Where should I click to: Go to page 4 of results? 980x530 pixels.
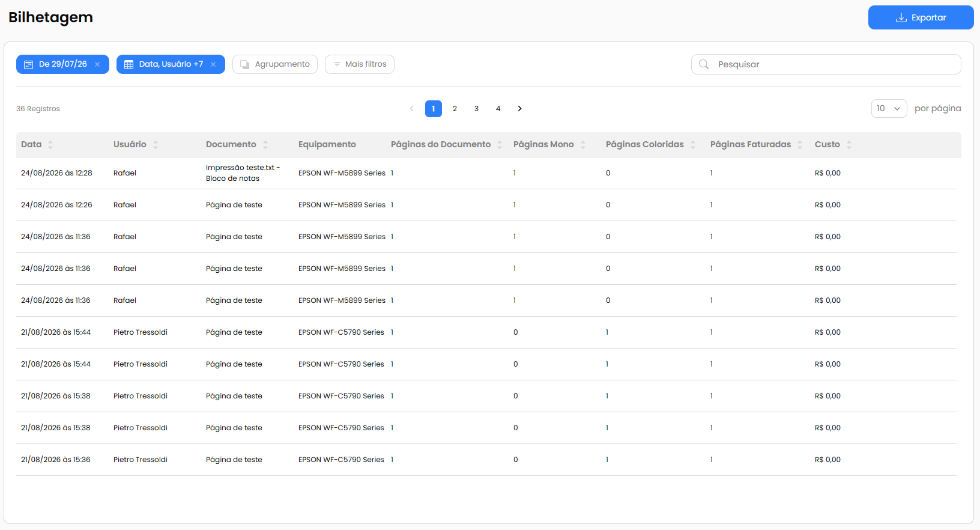pos(498,109)
